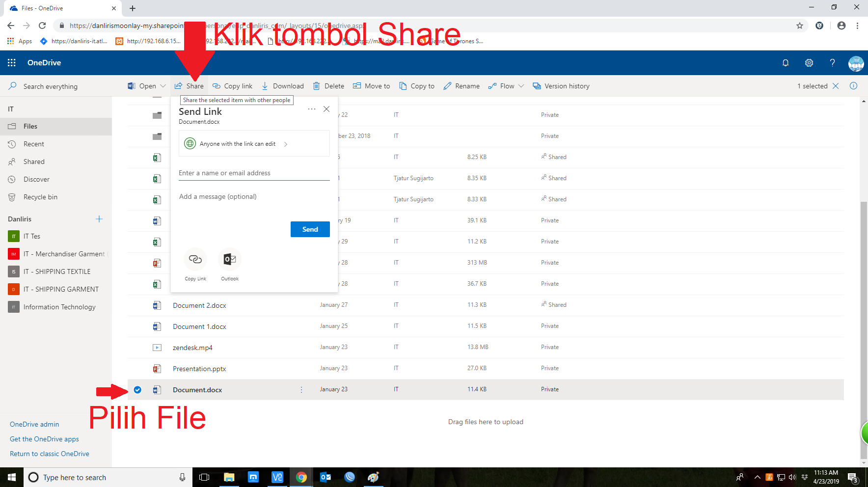This screenshot has height=487, width=868.
Task: Deselect the Document.docx selection checkbox
Action: pos(137,389)
